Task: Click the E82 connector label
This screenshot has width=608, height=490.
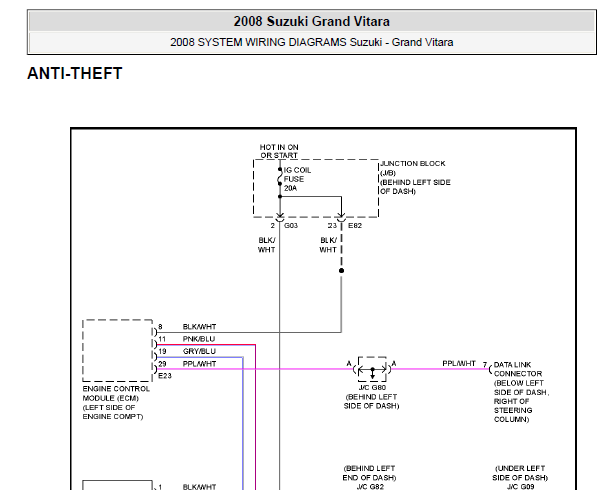Action: (x=355, y=226)
